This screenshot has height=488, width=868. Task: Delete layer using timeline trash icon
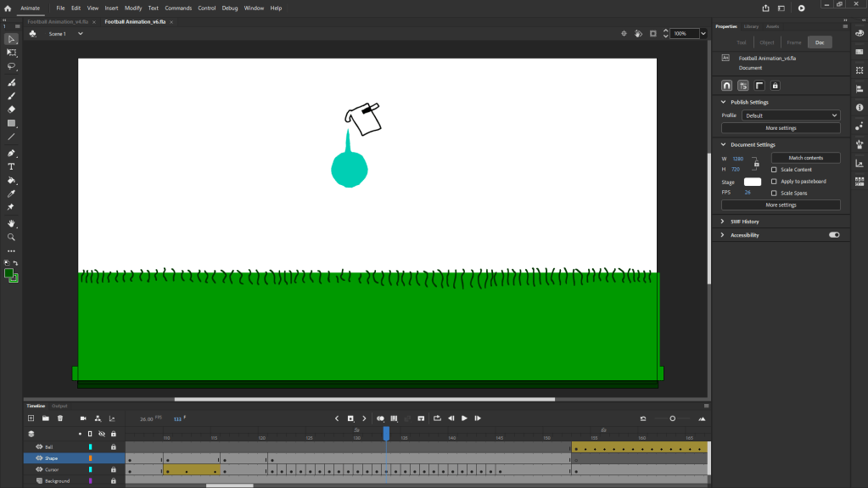60,418
